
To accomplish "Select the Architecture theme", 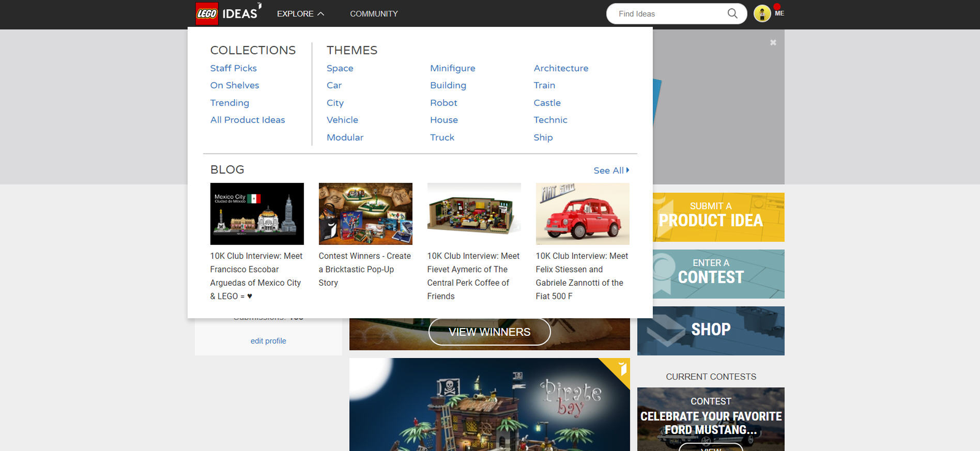I will pos(560,68).
